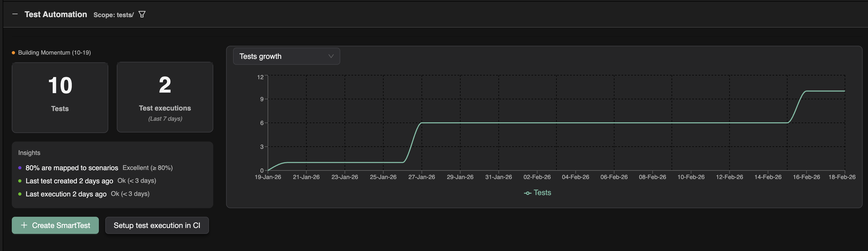Select the 80% are mapped to scenarios insight
868x251 pixels.
point(72,168)
